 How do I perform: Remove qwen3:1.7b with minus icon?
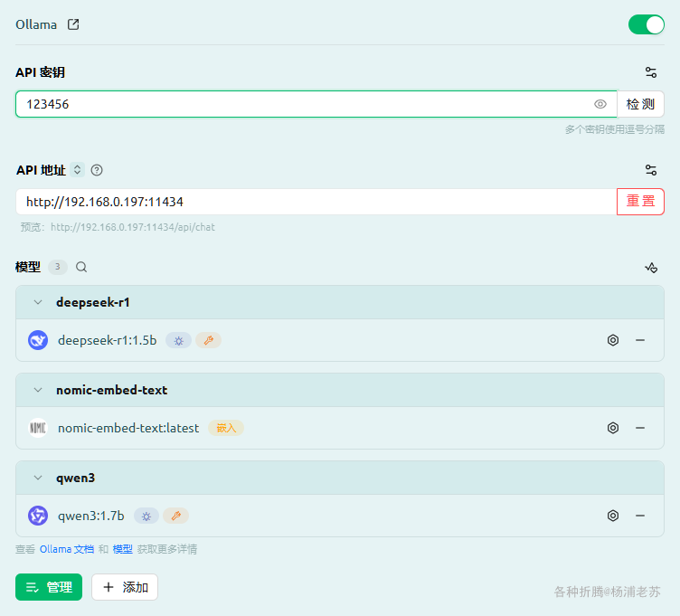click(640, 516)
